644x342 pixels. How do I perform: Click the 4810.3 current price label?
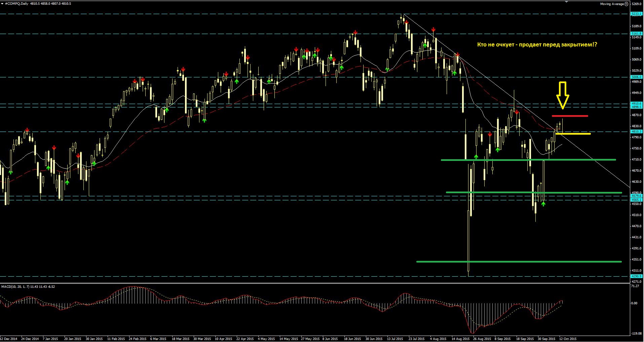(637, 132)
